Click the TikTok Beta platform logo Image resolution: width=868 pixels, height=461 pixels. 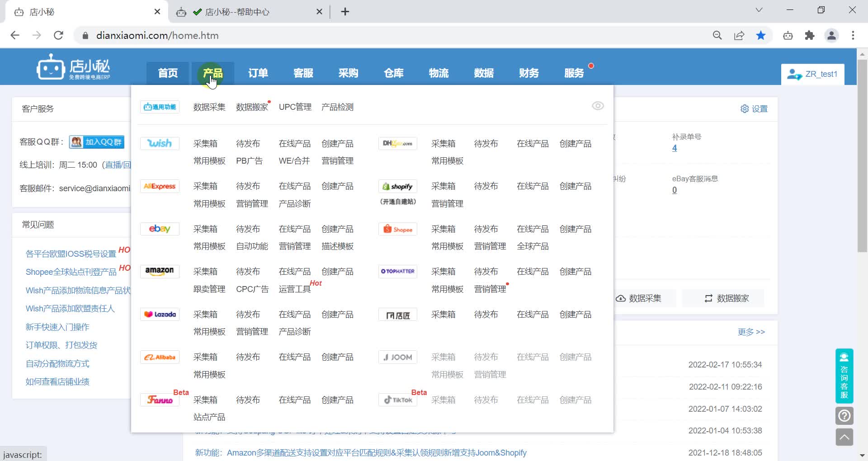(x=397, y=400)
